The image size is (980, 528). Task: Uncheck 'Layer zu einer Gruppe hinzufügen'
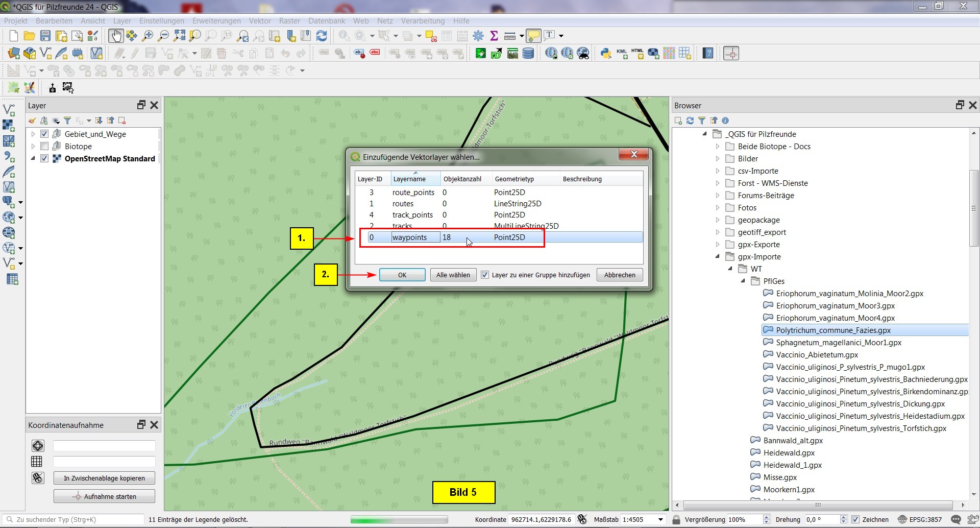pyautogui.click(x=485, y=275)
